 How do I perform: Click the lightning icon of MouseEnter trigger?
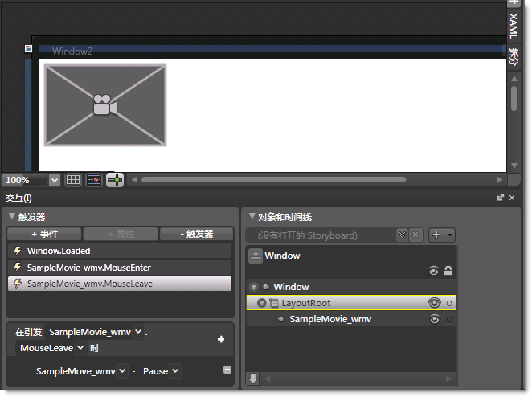[x=18, y=267]
